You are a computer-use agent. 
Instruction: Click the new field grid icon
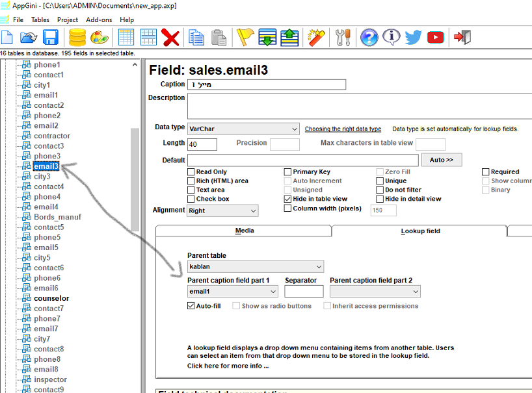[148, 37]
